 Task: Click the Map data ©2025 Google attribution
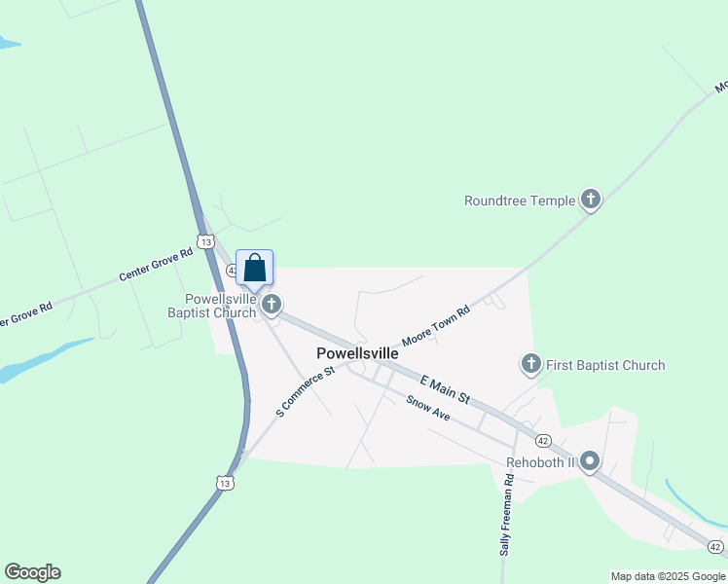(668, 576)
